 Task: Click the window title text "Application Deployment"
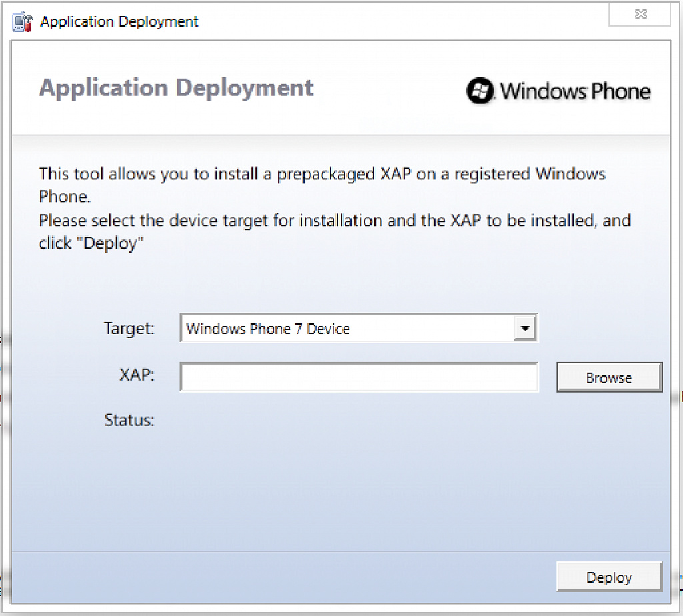pos(119,22)
